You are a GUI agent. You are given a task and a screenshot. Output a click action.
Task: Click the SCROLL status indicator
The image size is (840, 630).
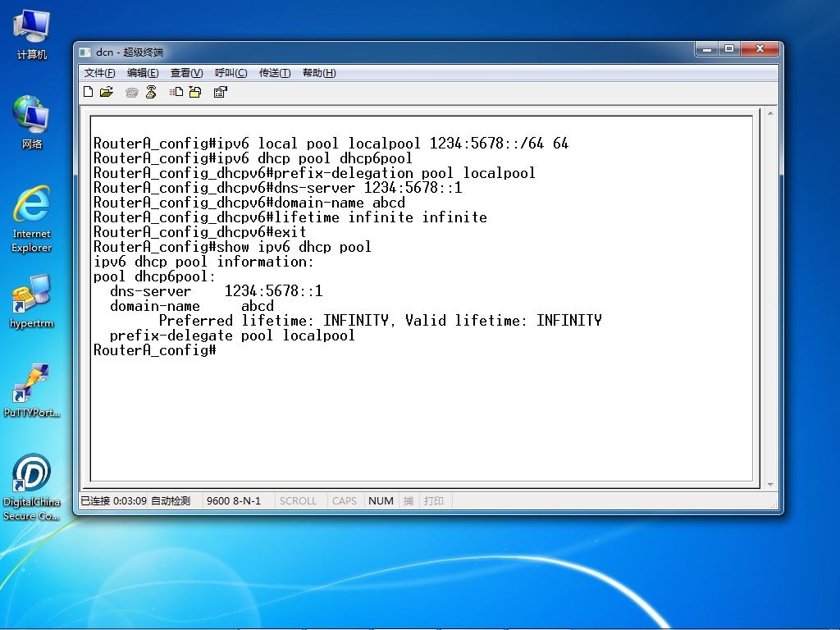tap(298, 501)
